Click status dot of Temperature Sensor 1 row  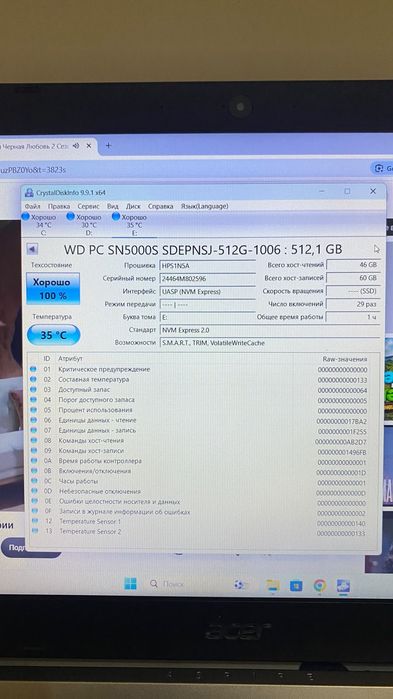[x=34, y=521]
